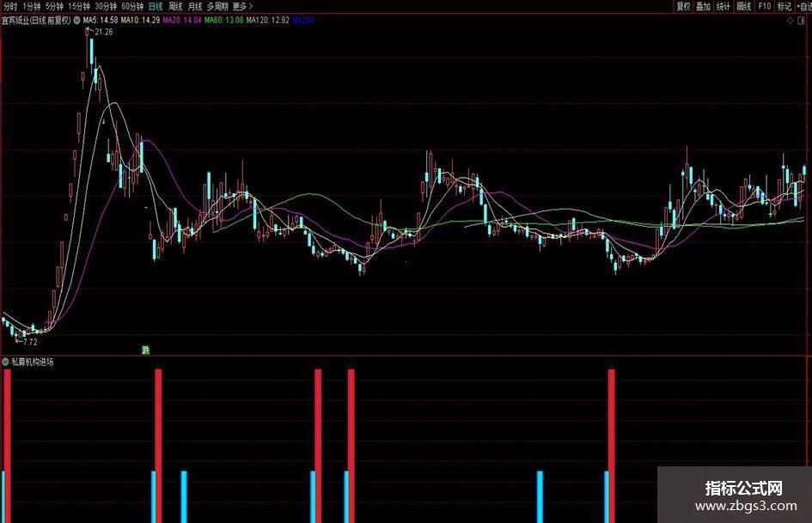
Task: Open the 统计 statistics button
Action: (x=723, y=6)
